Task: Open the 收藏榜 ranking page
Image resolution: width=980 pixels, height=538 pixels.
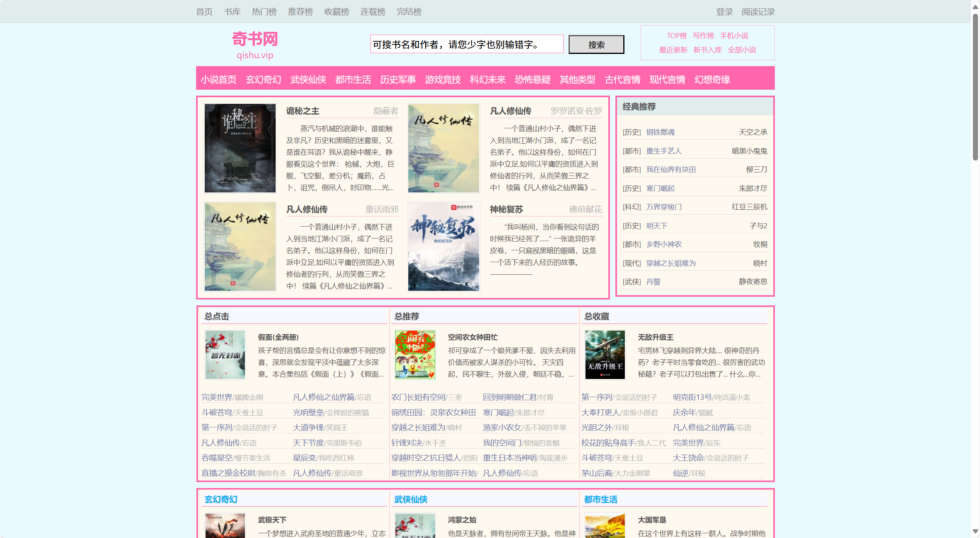Action: [337, 12]
